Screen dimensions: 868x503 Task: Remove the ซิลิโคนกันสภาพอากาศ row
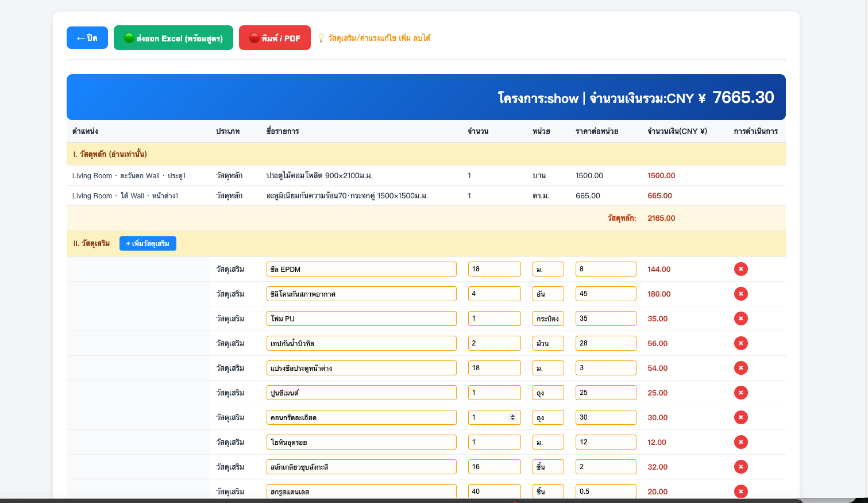(740, 294)
